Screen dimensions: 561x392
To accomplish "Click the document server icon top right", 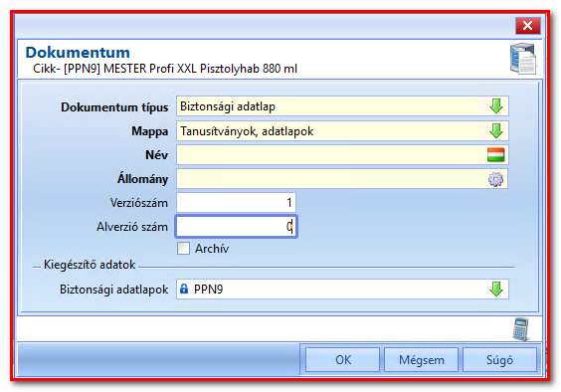I will 523,59.
